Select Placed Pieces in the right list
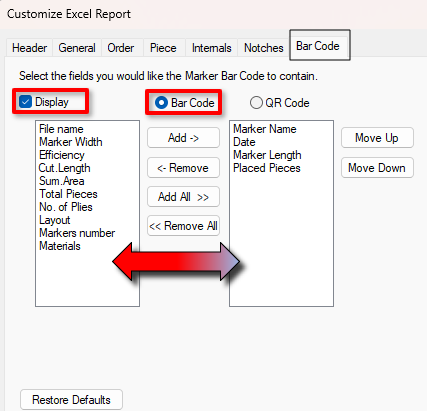 click(267, 168)
